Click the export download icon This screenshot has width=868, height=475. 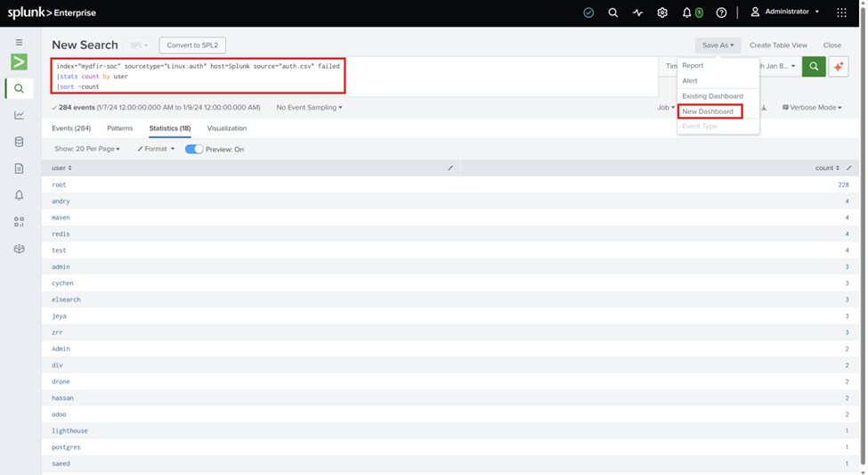764,108
